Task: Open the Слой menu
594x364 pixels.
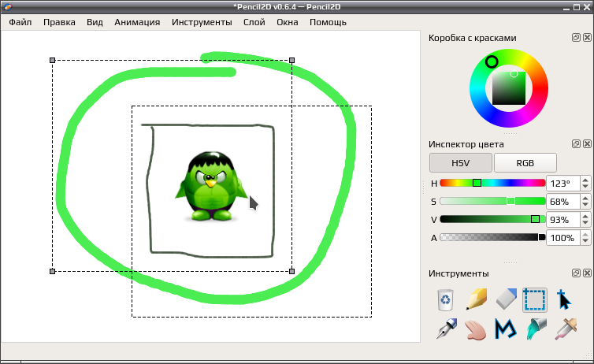Action: (254, 22)
